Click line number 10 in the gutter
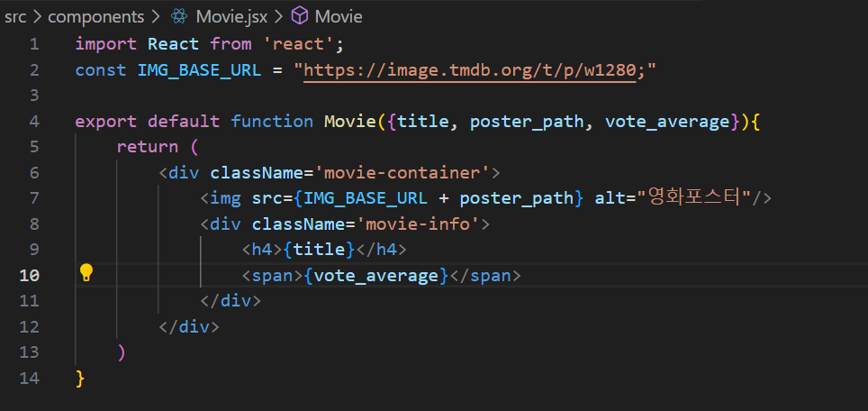Image resolution: width=868 pixels, height=411 pixels. pos(30,275)
